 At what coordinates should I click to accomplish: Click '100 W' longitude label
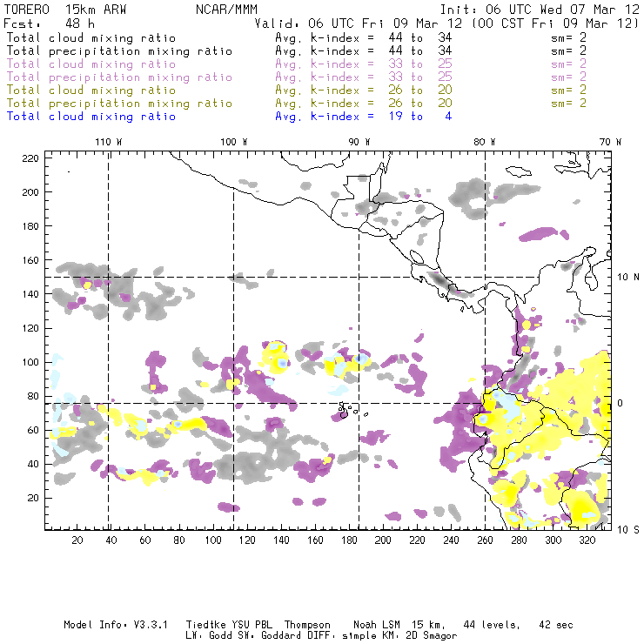pyautogui.click(x=234, y=142)
